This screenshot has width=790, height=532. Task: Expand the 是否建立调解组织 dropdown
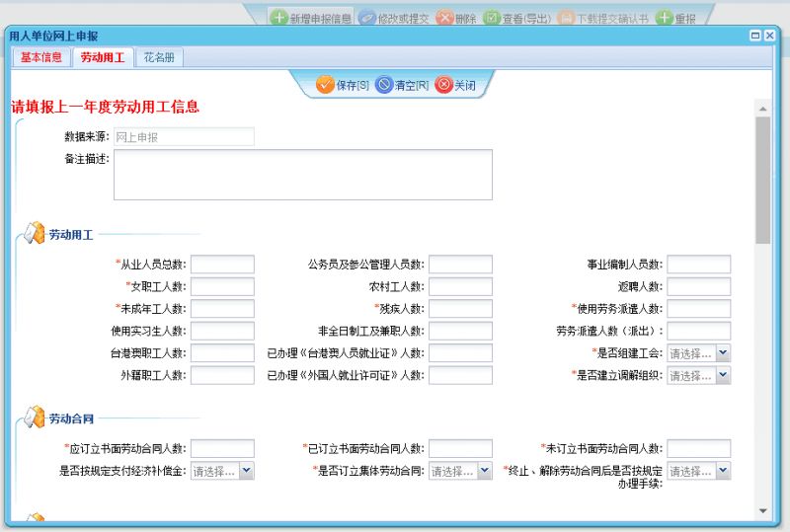click(723, 375)
